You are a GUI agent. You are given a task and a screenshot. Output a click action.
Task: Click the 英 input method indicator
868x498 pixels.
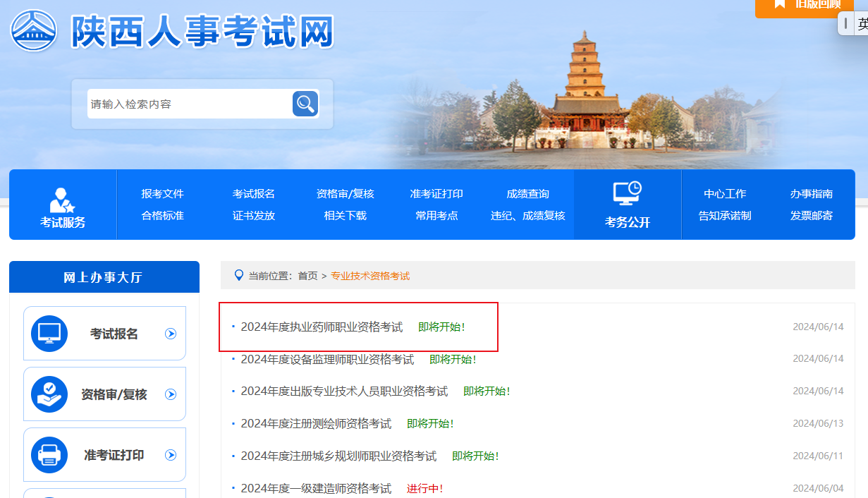(862, 24)
